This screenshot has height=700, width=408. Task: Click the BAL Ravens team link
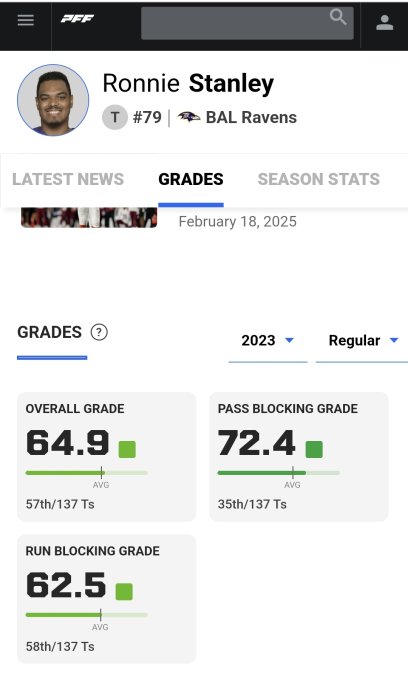click(251, 117)
